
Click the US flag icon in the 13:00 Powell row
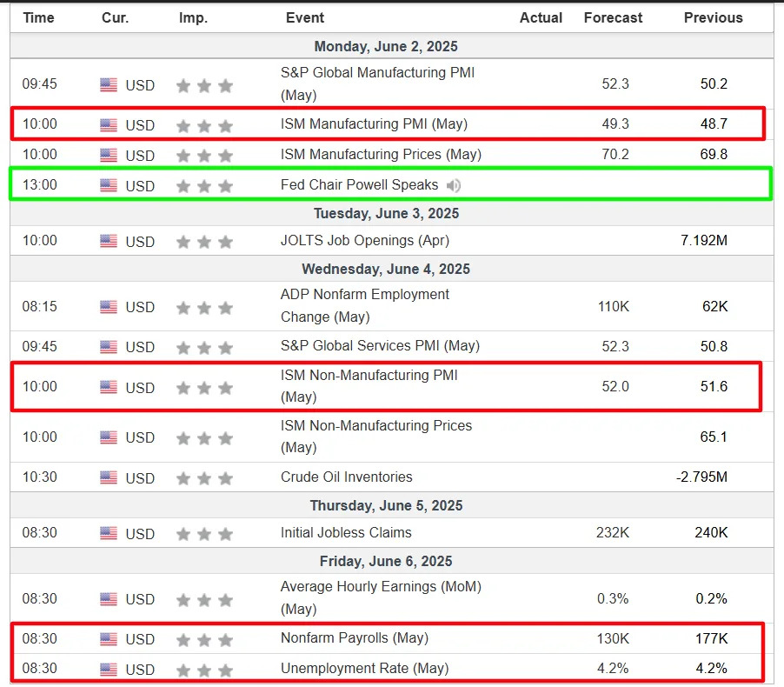(x=109, y=185)
